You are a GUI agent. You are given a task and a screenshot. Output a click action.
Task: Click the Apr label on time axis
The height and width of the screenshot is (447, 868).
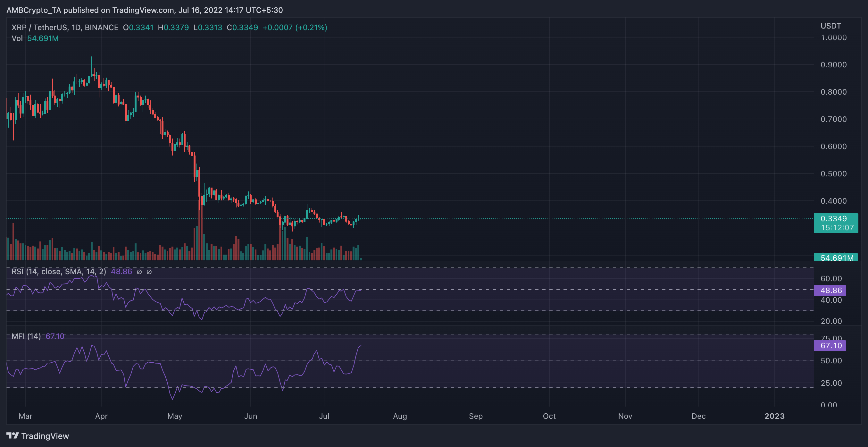[101, 416]
